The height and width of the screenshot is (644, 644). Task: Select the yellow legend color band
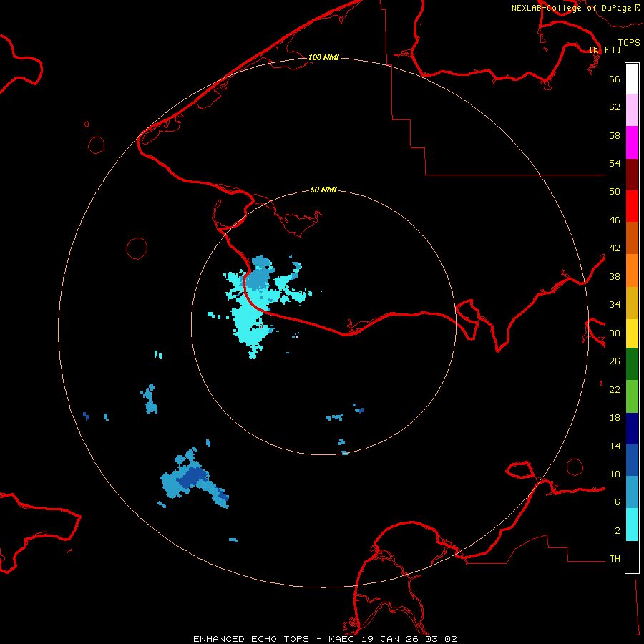[632, 333]
